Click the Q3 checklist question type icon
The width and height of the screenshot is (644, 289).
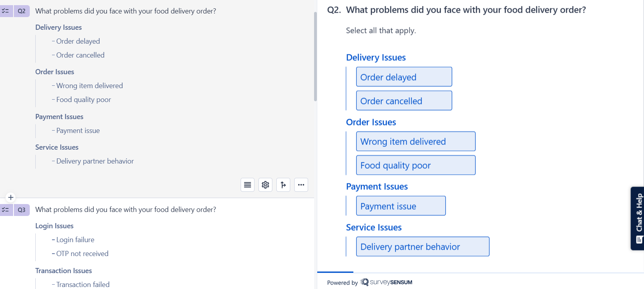(x=6, y=210)
